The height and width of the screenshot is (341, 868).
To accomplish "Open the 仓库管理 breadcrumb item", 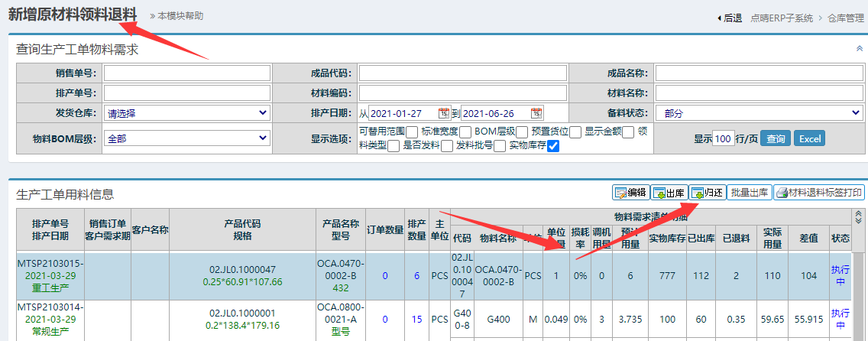I will [x=847, y=18].
